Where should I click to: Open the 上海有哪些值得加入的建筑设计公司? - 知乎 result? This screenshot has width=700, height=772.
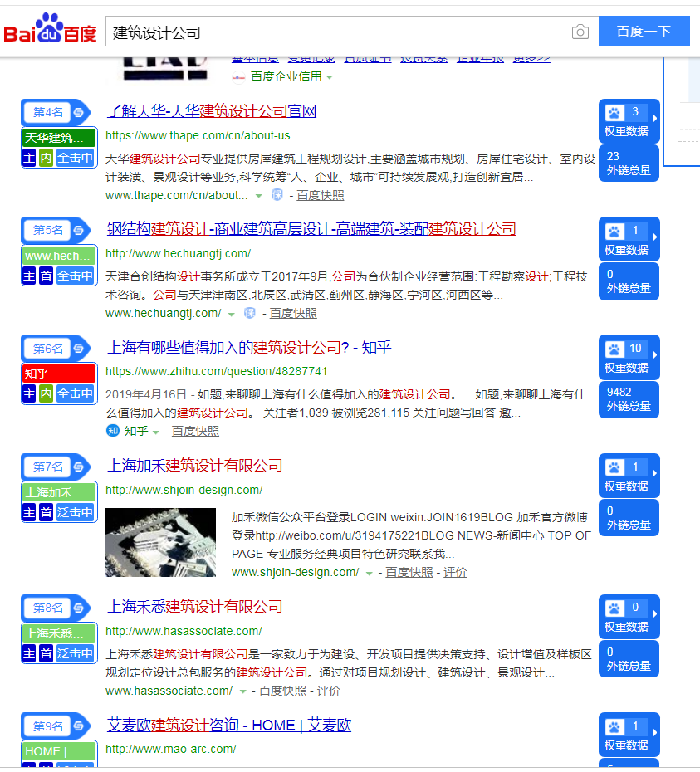(x=249, y=347)
